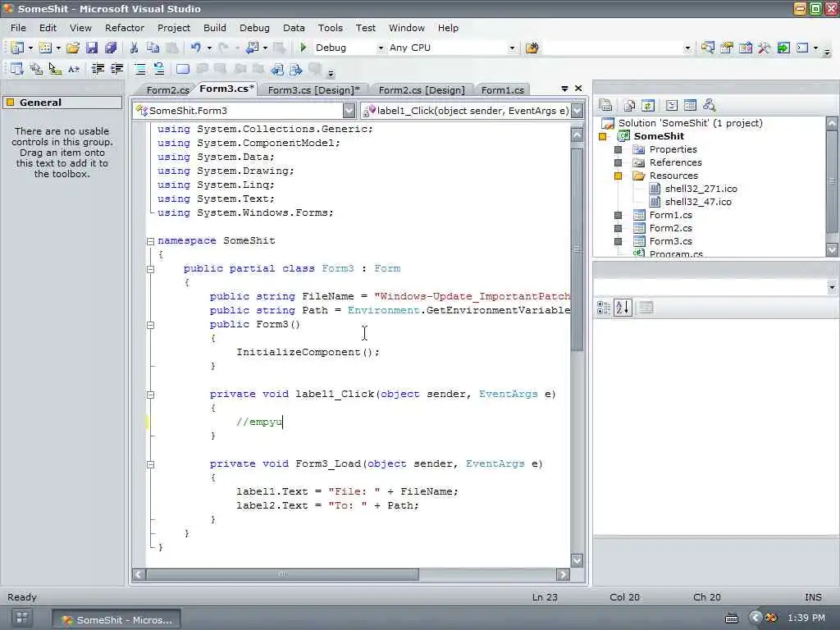The image size is (840, 630).
Task: Save the current file with the floppy icon
Action: (92, 48)
